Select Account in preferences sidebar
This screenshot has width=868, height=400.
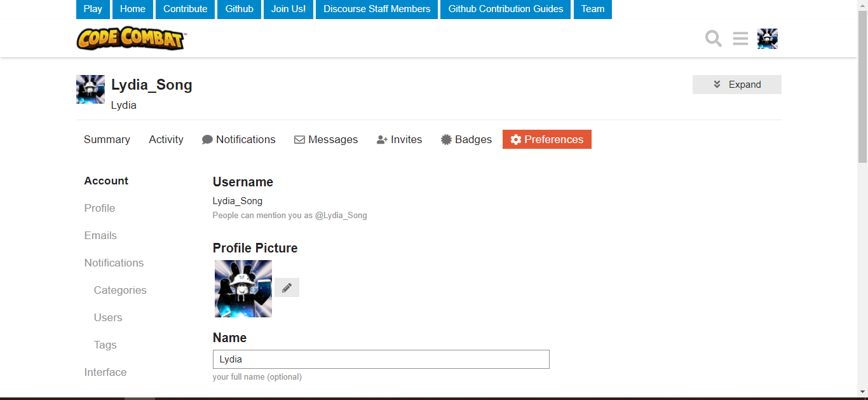coord(106,181)
